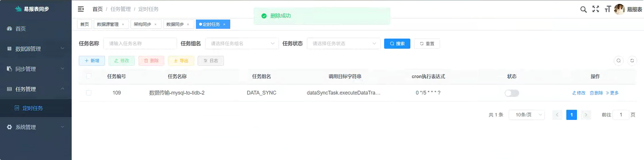Select page 1 in pagination
This screenshot has height=160, width=644.
(571, 115)
